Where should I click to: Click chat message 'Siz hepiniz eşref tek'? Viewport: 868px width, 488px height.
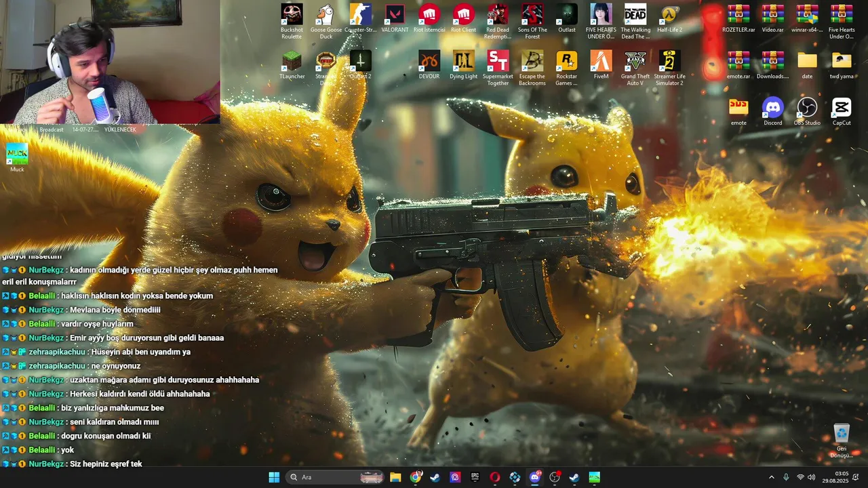[106, 464]
